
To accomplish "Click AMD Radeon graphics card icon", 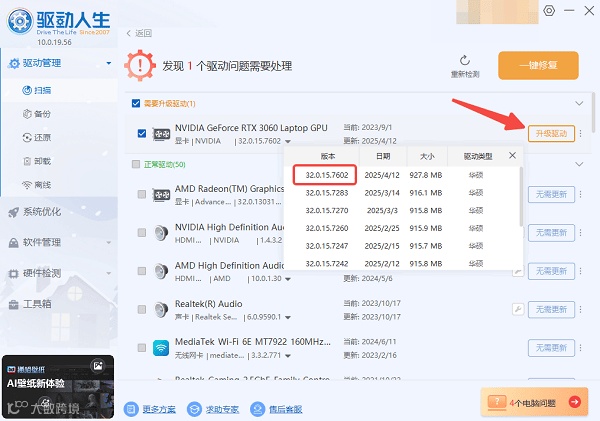I will point(161,195).
